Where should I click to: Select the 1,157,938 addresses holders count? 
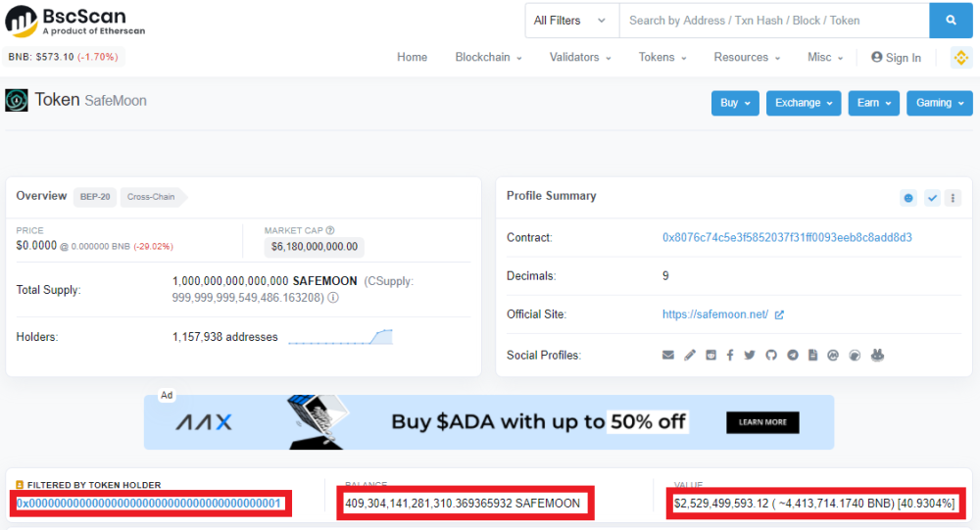[x=225, y=337]
